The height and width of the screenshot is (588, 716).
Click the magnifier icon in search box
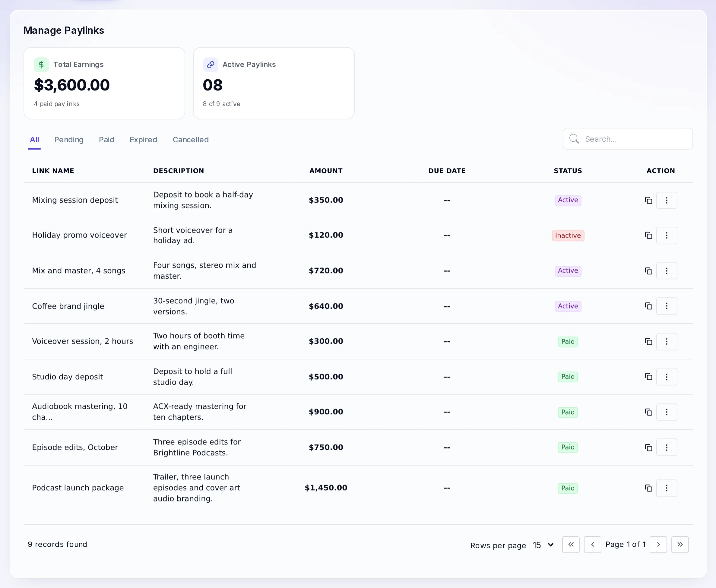[x=574, y=139]
